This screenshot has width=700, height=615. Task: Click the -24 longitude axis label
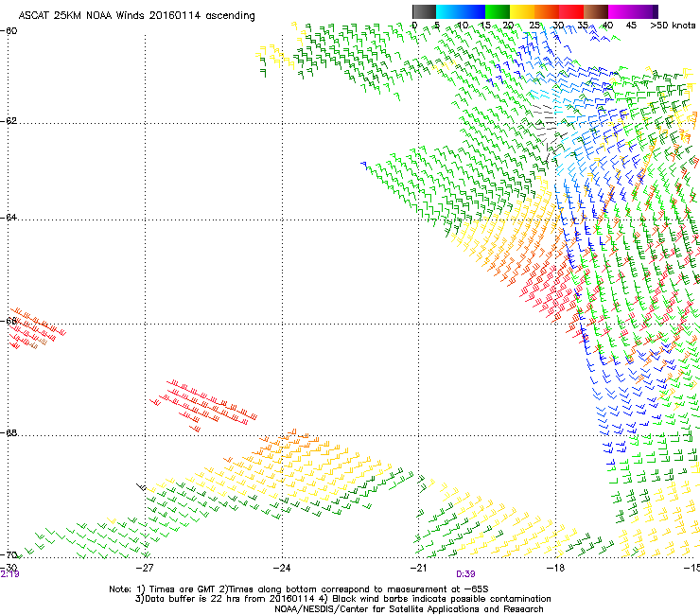point(282,568)
